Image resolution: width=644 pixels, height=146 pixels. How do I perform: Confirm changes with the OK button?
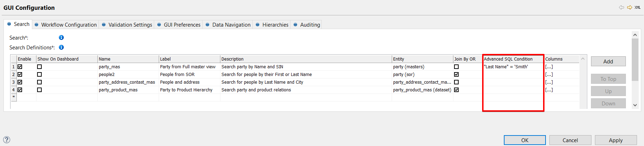525,140
